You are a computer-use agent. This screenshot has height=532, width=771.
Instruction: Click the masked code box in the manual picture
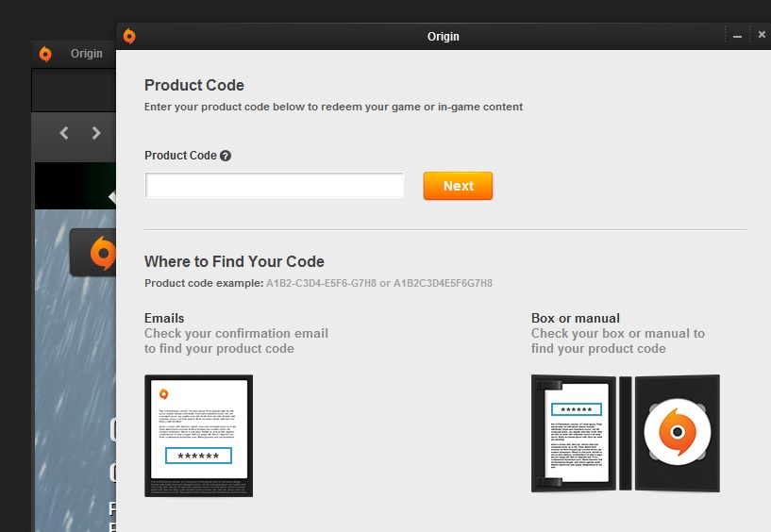(x=576, y=410)
